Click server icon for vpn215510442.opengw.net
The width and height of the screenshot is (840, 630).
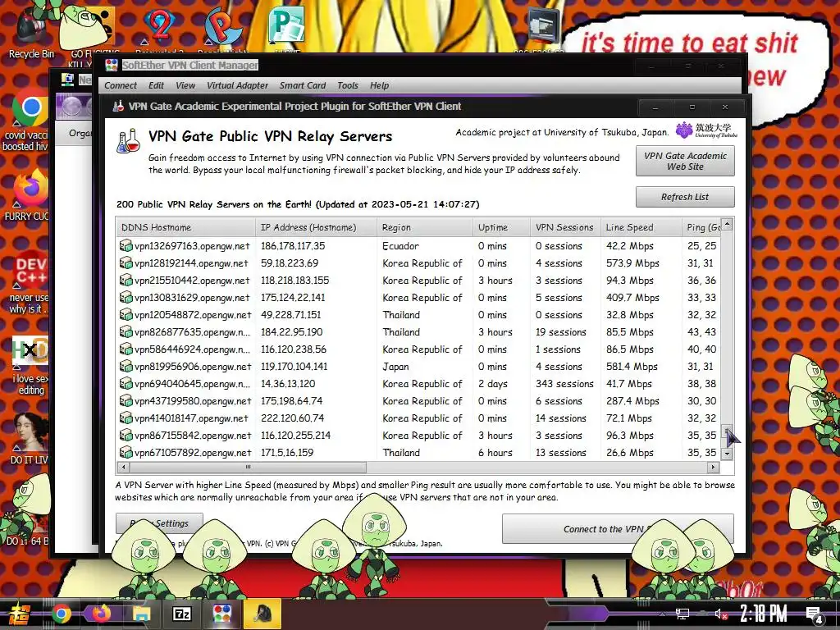[x=126, y=281]
